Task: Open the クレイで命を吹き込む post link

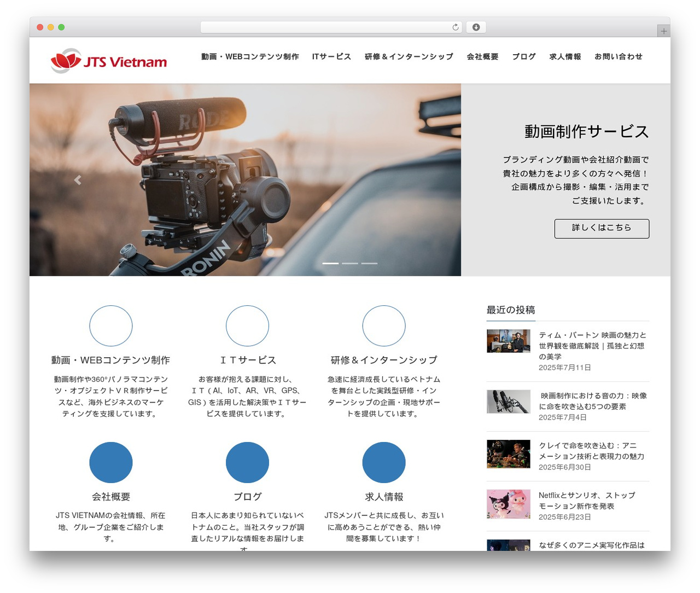Action: 592,451
